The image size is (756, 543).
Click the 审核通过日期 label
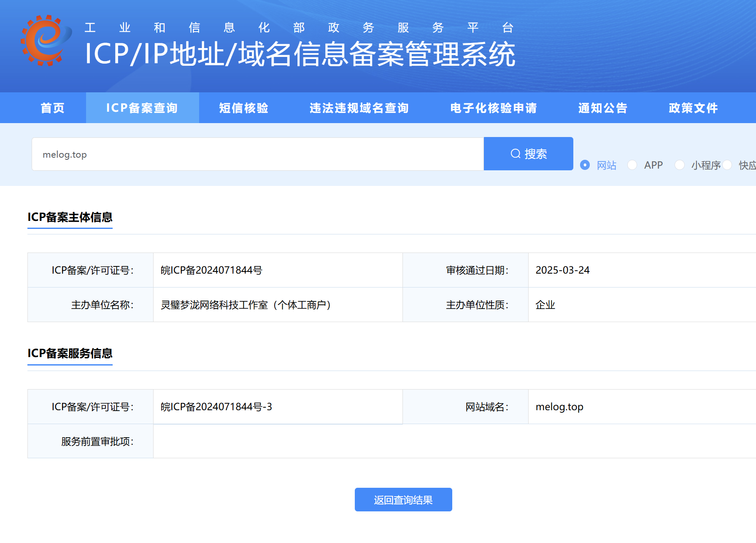click(477, 270)
